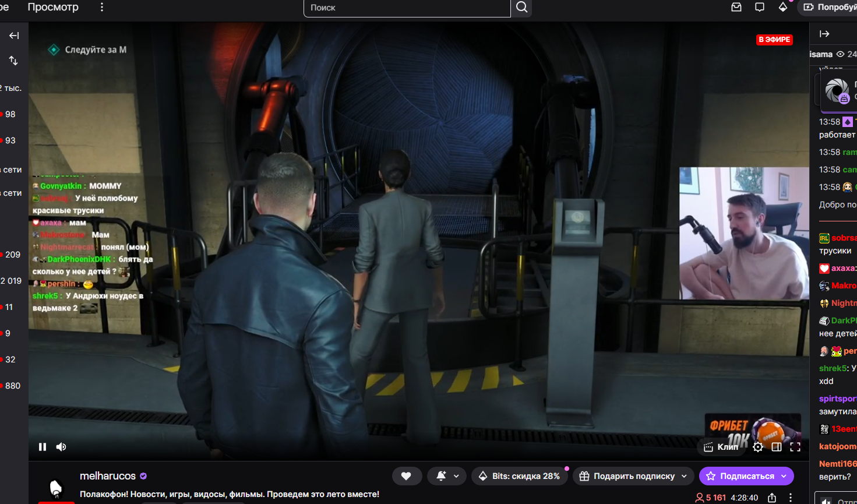The image size is (857, 504).
Task: Click the sidebar sort arrows icon
Action: pos(13,61)
